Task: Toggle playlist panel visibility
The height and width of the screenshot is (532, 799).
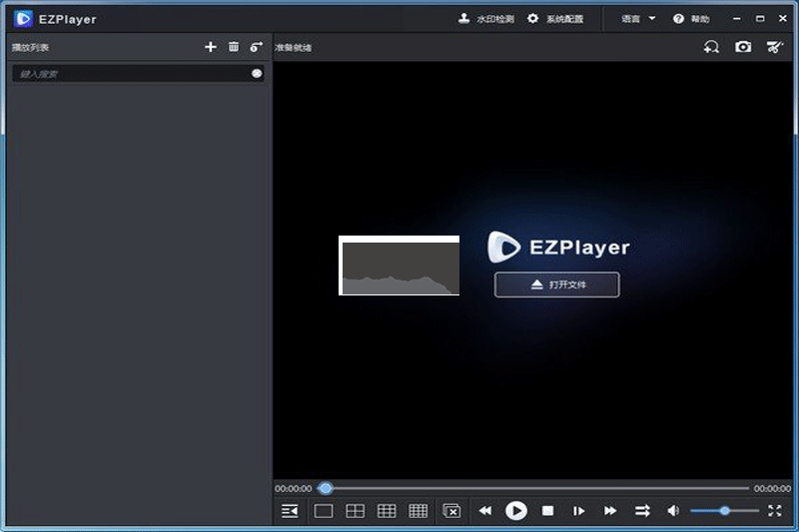Action: coord(290,511)
